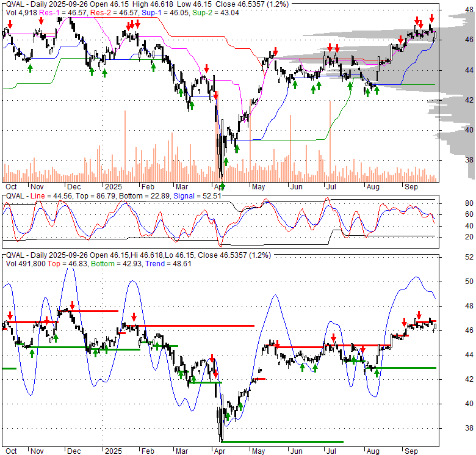
Task: Click the 'Top = 46.83' legend label
Action: pos(67,264)
